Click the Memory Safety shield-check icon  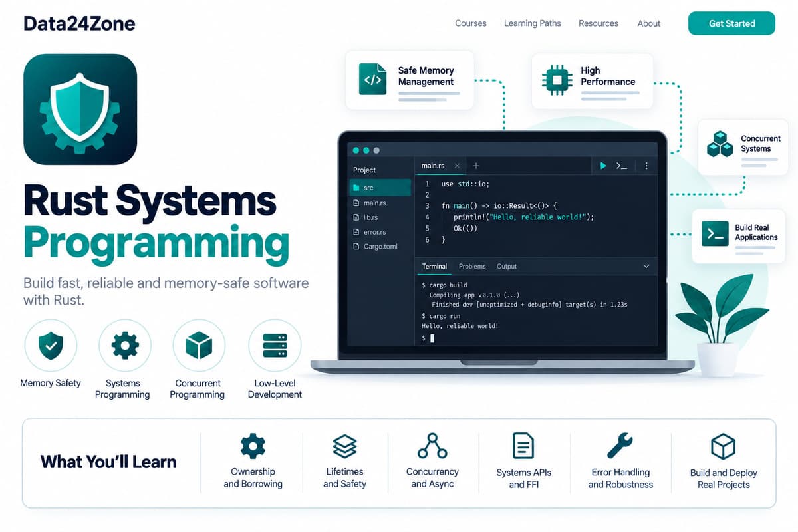click(x=51, y=346)
